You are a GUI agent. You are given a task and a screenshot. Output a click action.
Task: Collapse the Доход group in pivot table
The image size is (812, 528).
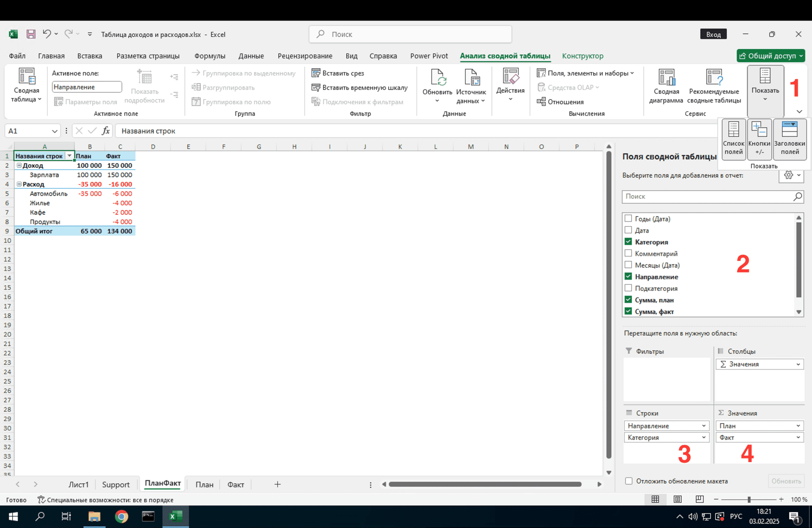pyautogui.click(x=19, y=165)
